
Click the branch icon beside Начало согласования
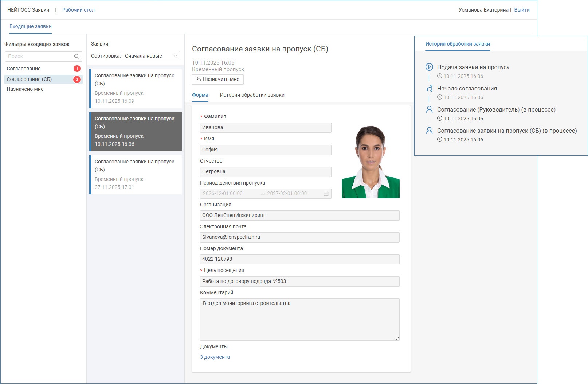[429, 88]
